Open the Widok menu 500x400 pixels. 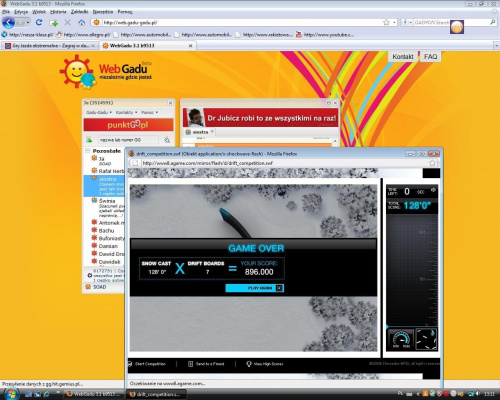point(39,12)
